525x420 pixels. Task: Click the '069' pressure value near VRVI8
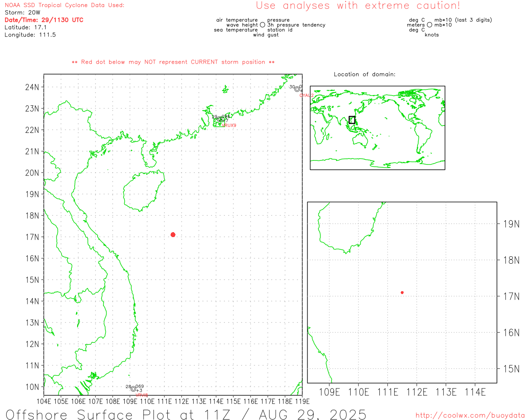click(x=139, y=386)
